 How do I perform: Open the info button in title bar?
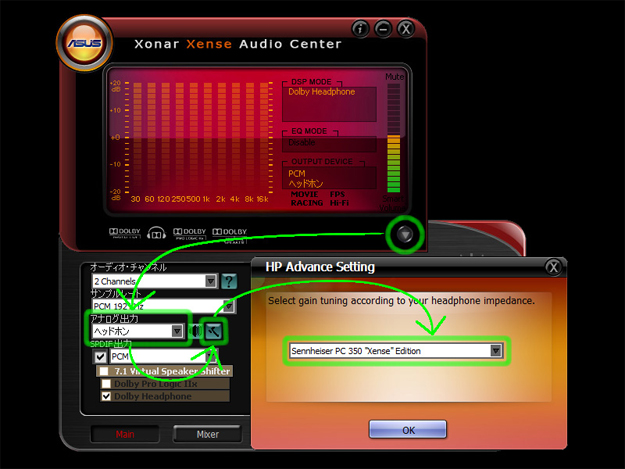pos(360,29)
